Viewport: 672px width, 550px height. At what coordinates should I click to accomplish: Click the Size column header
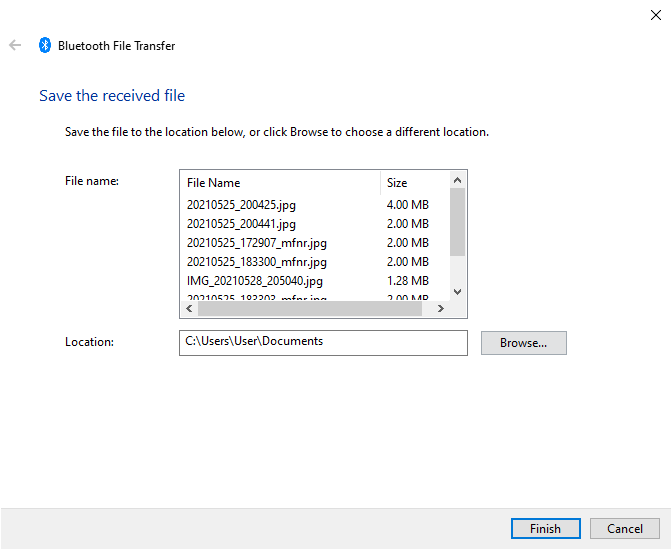415,183
